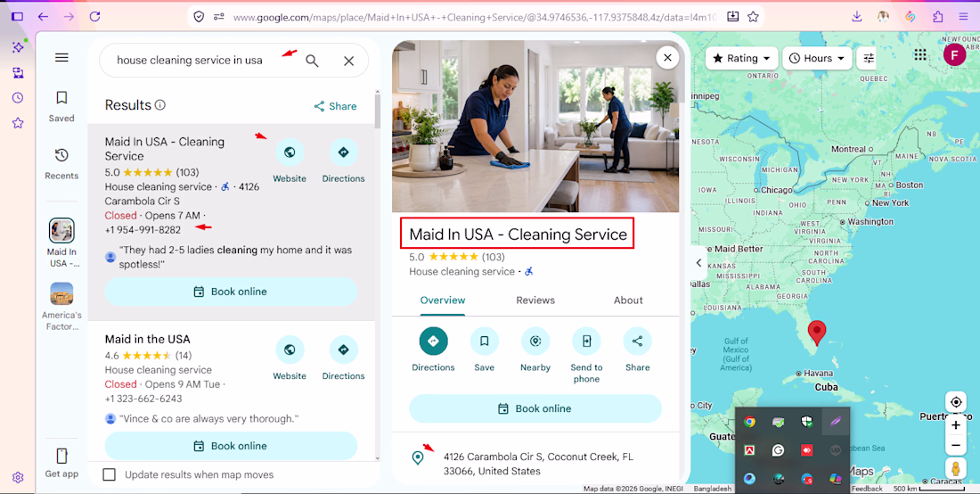Click the Upwork icon in tray popup
This screenshot has width=980, height=494.
pos(835,450)
